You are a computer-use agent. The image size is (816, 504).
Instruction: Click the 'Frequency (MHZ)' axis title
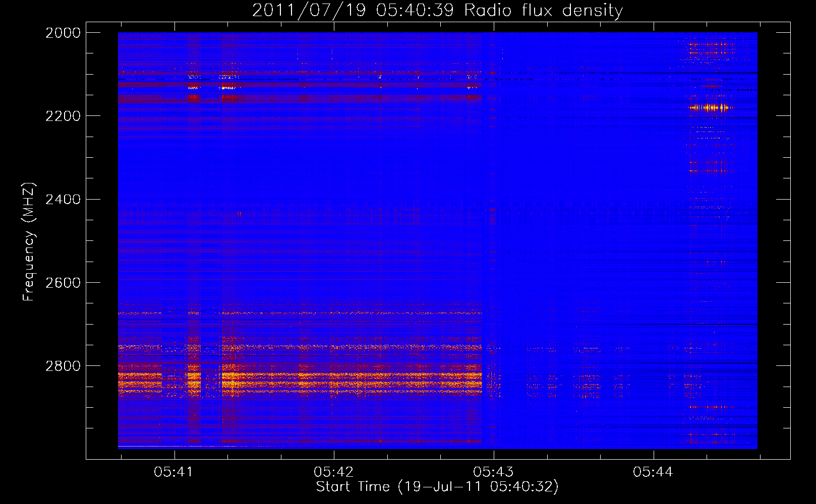(29, 242)
